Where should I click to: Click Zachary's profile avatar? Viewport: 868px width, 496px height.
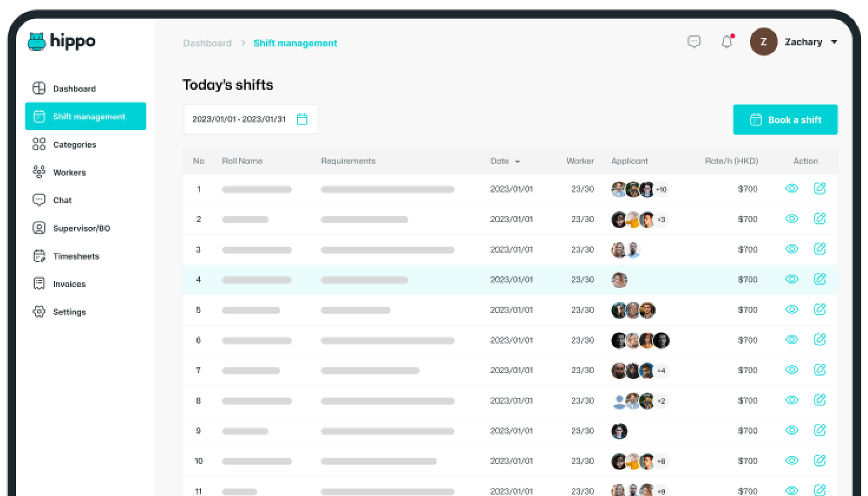coord(764,42)
